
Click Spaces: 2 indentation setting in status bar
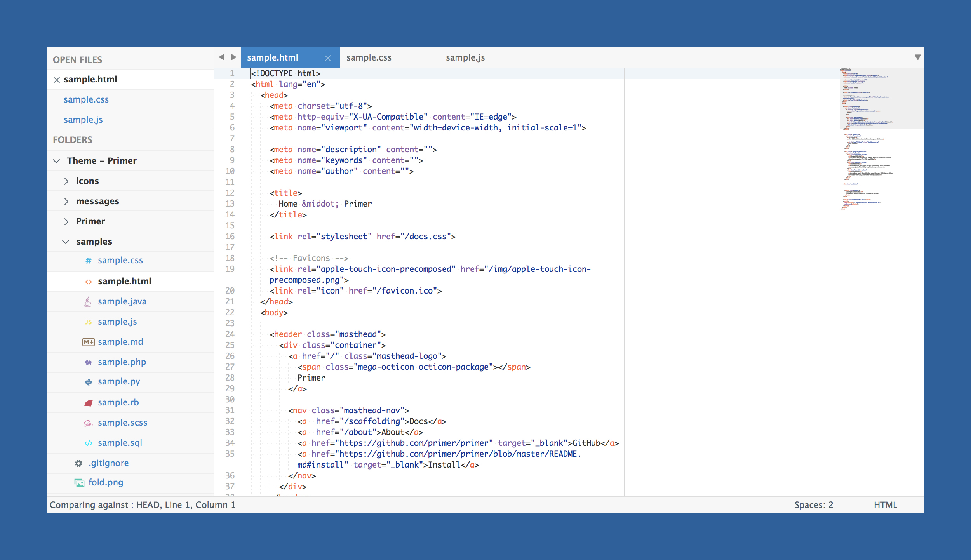click(x=813, y=505)
